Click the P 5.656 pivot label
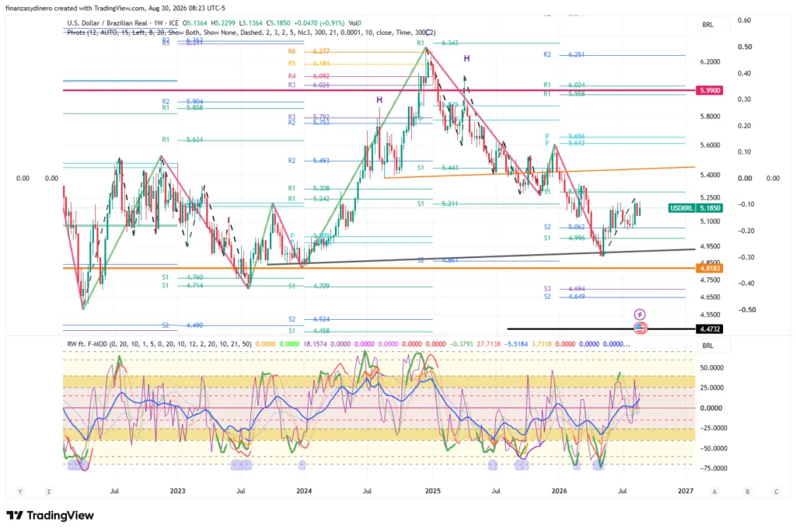 click(x=565, y=137)
